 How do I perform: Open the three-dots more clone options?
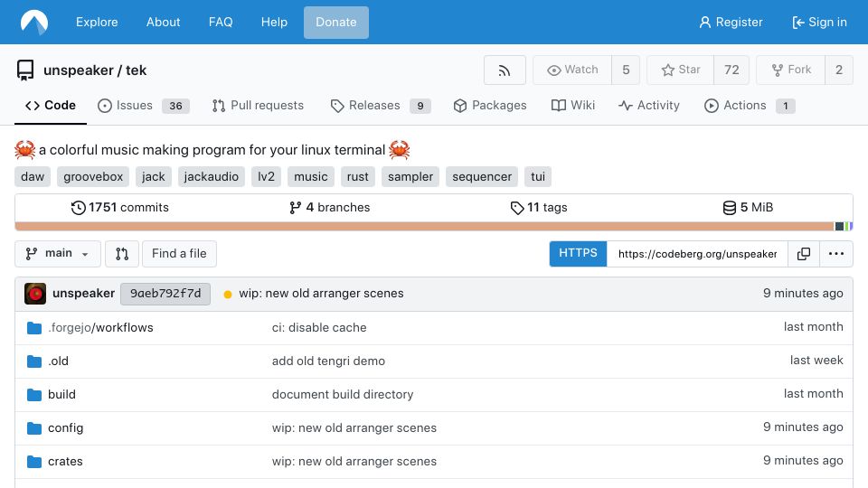tap(835, 253)
